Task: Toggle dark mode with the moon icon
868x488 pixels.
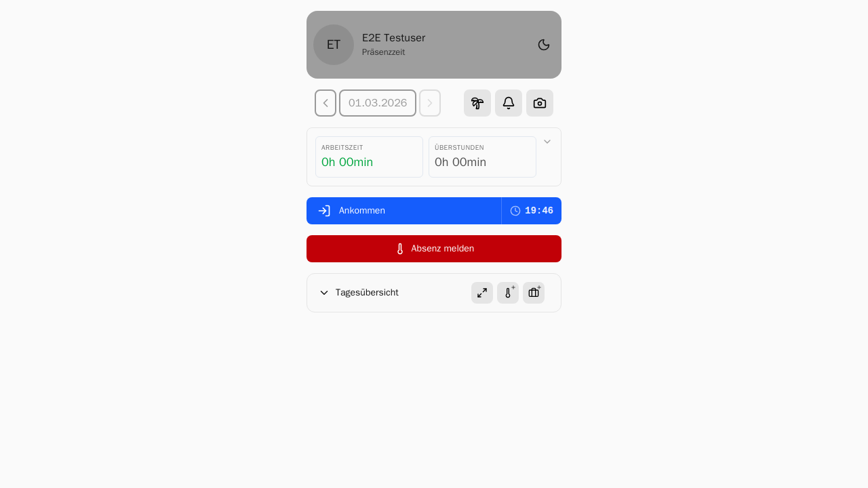Action: (x=544, y=45)
